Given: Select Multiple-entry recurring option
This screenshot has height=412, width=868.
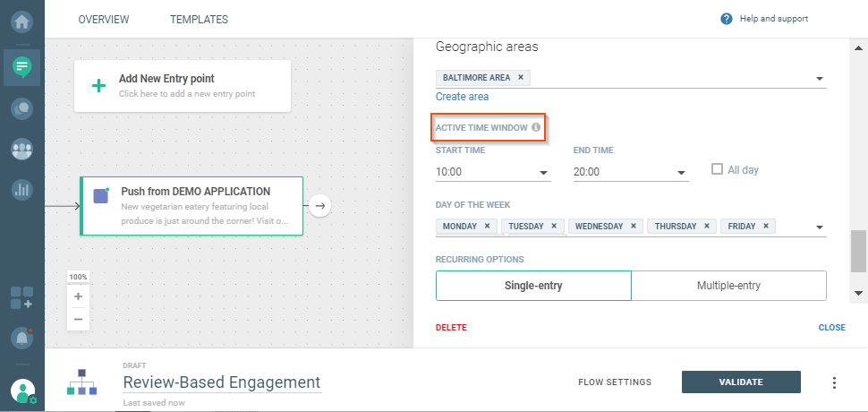Looking at the screenshot, I should [x=728, y=286].
